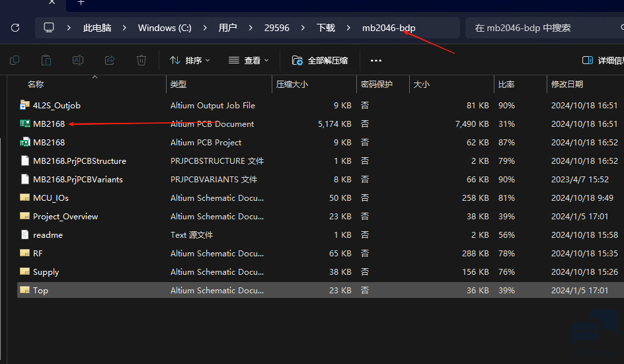Image resolution: width=624 pixels, height=364 pixels.
Task: Click the type Altium Output Job File
Action: pos(212,106)
